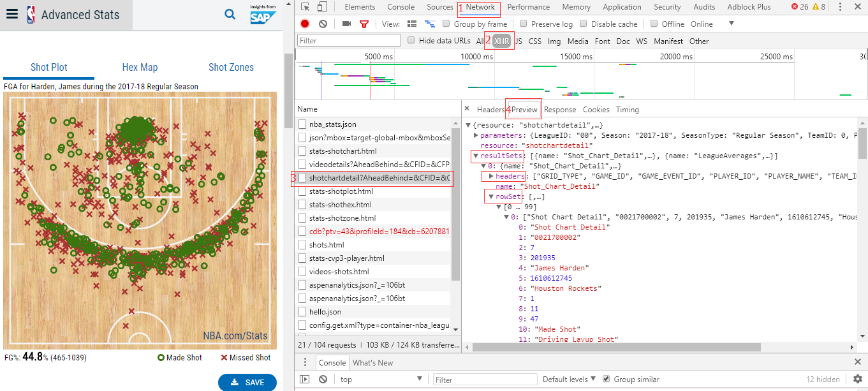Select the stats-shotplot.html request
The height and width of the screenshot is (391, 868).
(374, 191)
